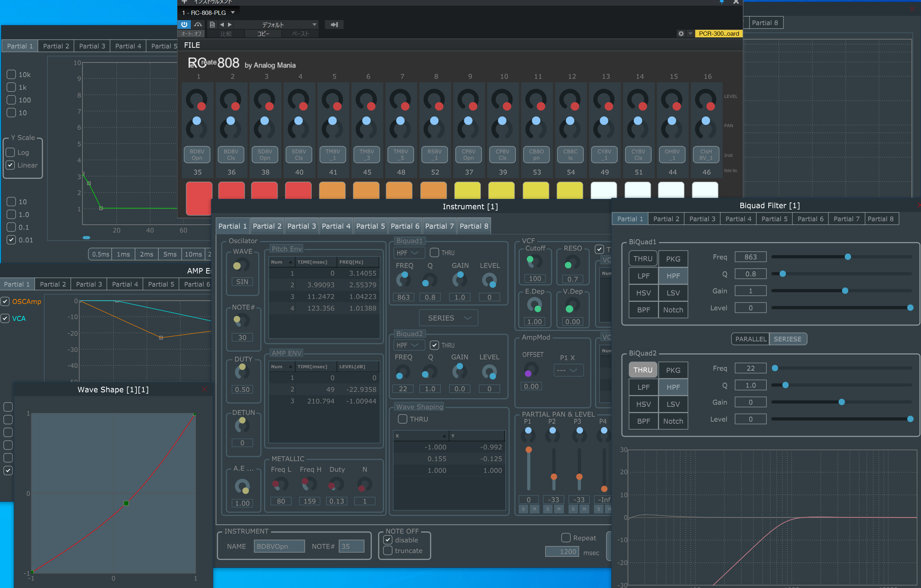Check the 10k checkbox in left panel

point(11,74)
